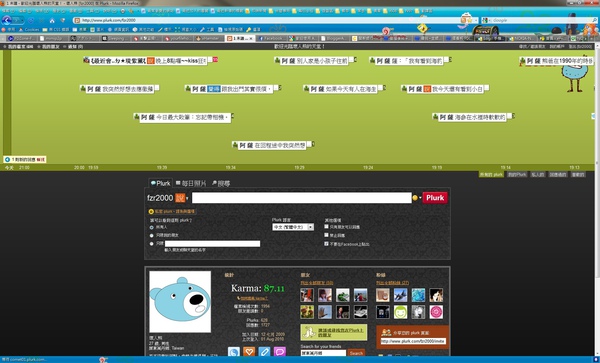Click the invite friends figure icon in the green box
Viewport: 600px width, 363px height.
click(x=308, y=333)
